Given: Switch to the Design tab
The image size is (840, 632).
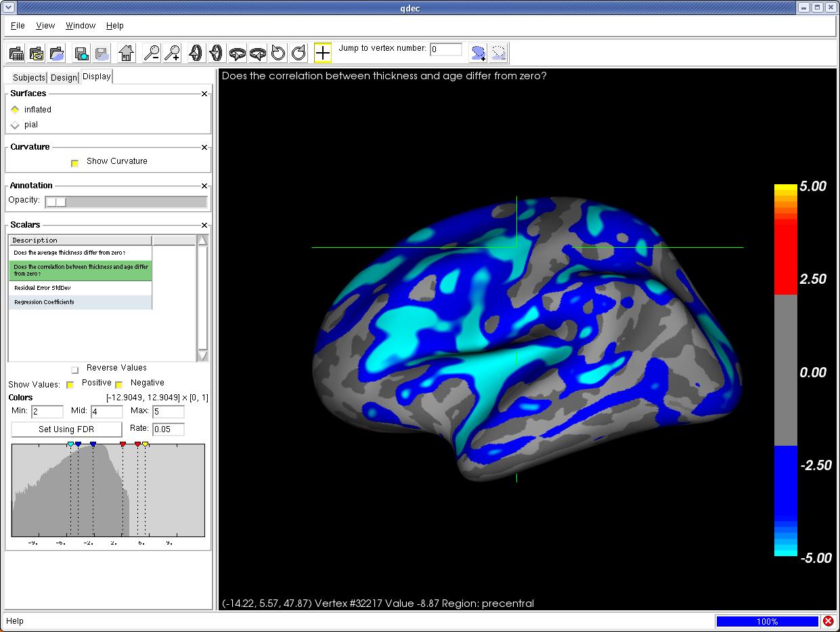Looking at the screenshot, I should pyautogui.click(x=64, y=77).
